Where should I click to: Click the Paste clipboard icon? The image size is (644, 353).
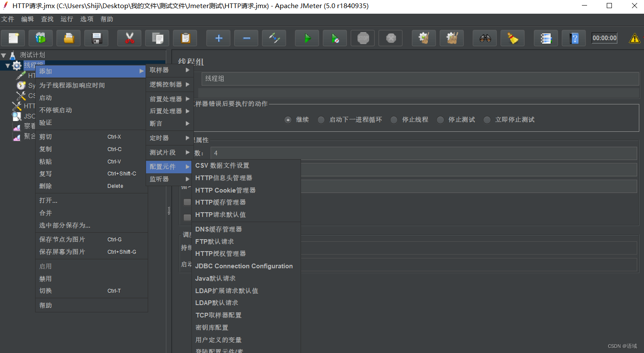point(185,38)
